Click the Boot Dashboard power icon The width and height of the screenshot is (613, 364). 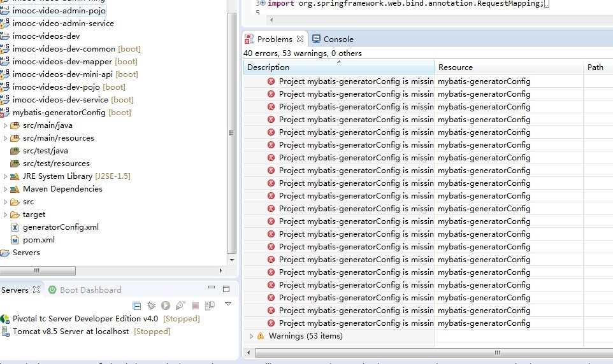click(x=52, y=290)
